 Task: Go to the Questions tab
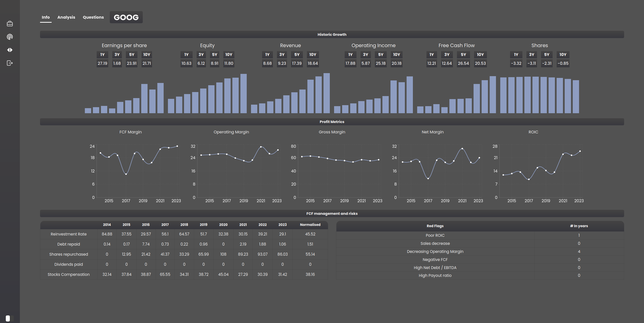tap(93, 17)
